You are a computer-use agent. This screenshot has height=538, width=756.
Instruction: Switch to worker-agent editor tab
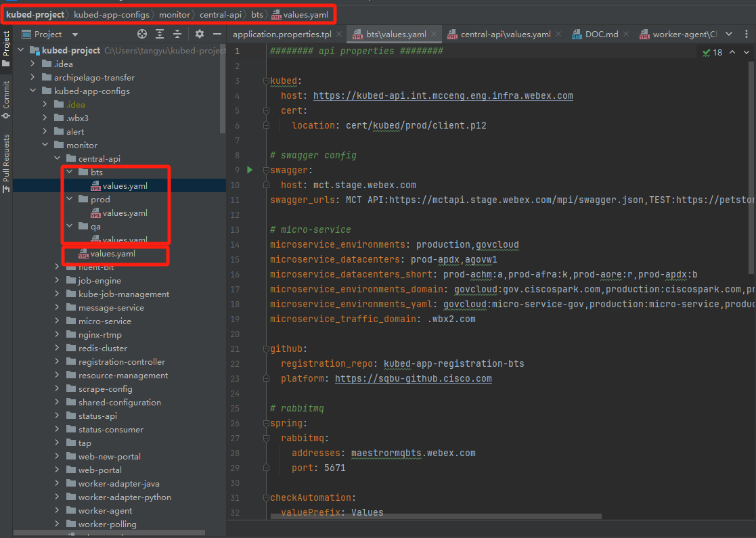pyautogui.click(x=678, y=35)
